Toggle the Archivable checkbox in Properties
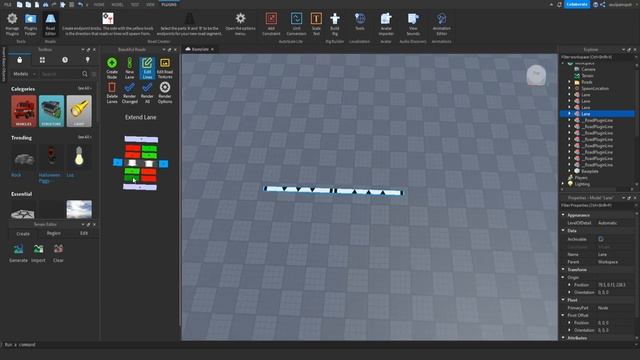640x360 pixels. tap(601, 239)
